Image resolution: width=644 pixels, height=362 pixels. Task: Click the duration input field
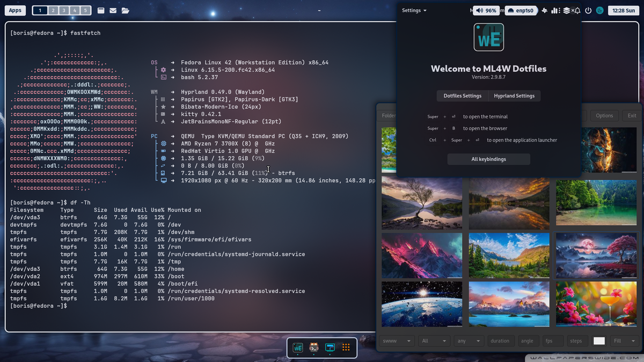[x=501, y=341]
